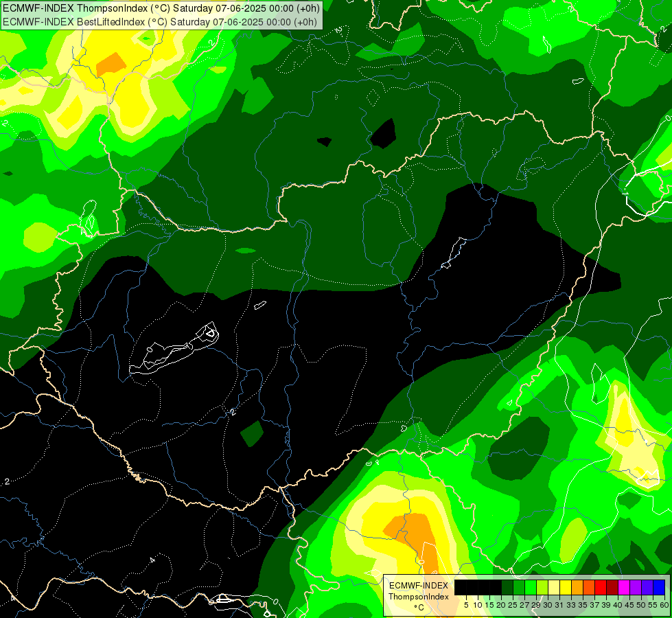Click the legend tick value 10

click(478, 605)
